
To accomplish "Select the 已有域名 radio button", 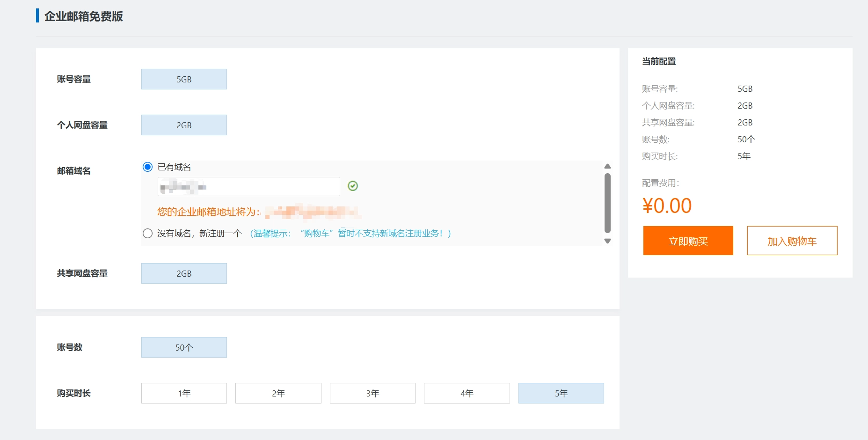I will (x=148, y=167).
